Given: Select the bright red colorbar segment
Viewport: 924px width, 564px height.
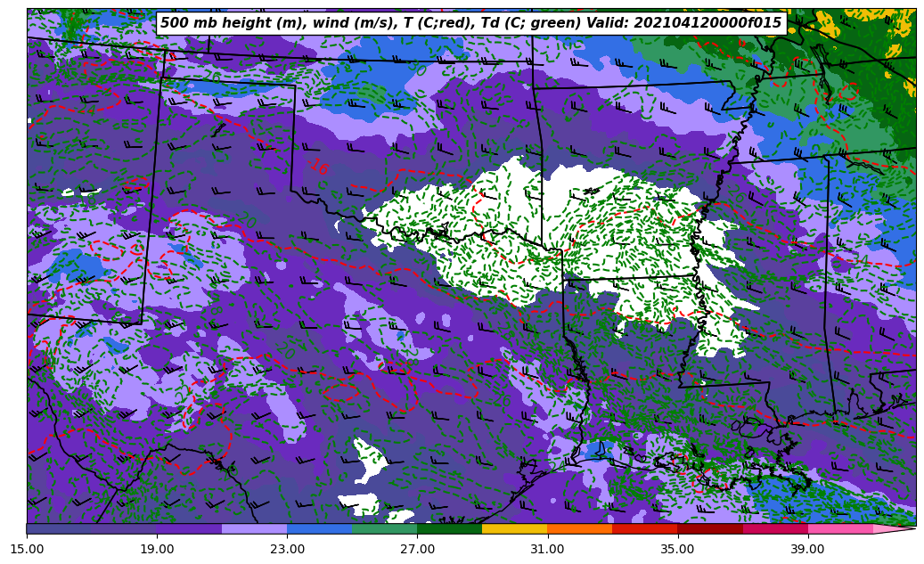Looking at the screenshot, I should click(x=644, y=528).
